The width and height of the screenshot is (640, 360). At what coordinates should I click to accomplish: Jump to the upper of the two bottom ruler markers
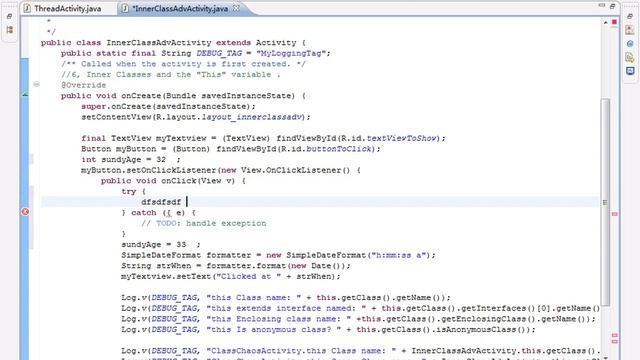point(614,336)
